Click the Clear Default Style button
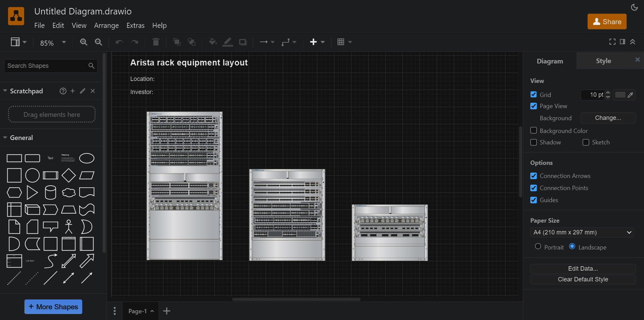Screen dimensions: 644x320 [583, 279]
